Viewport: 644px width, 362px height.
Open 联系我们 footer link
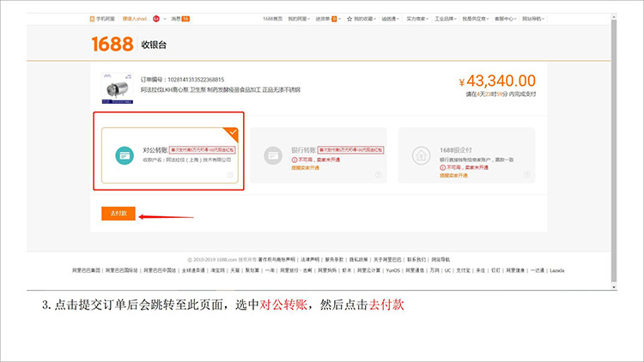[x=416, y=260]
